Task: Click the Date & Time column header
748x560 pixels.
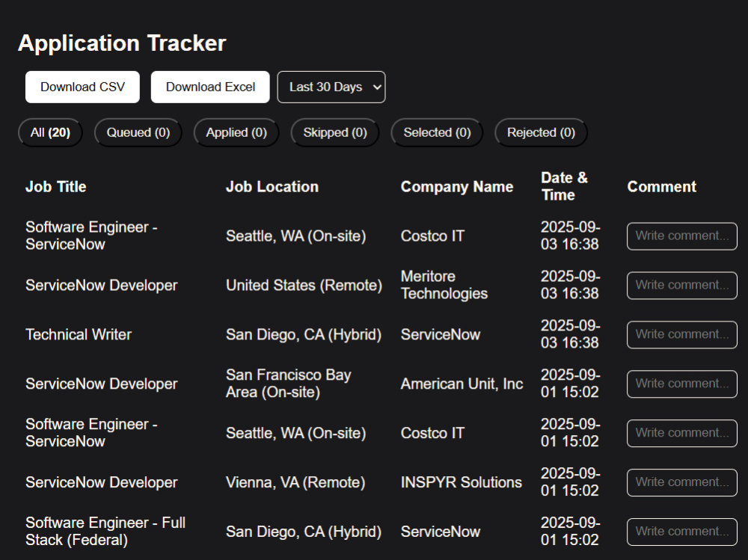Action: pyautogui.click(x=564, y=186)
